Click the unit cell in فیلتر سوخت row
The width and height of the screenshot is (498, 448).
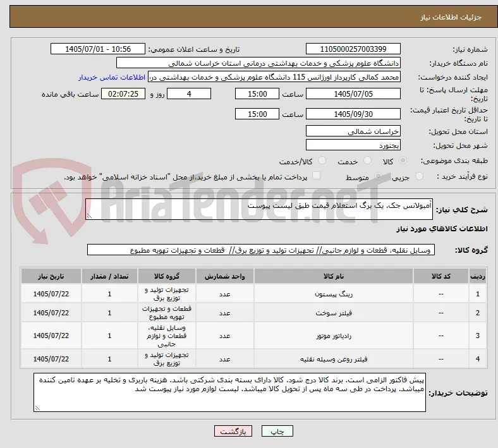point(224,313)
